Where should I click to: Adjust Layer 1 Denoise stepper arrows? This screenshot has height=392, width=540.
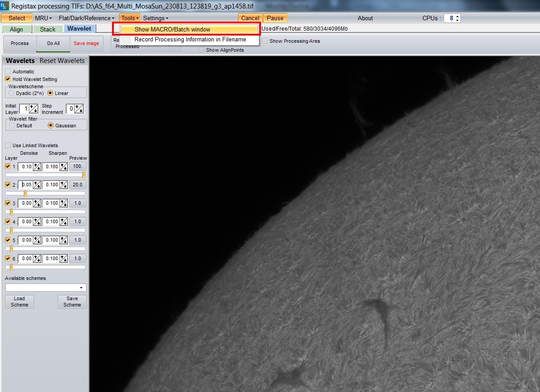[37, 167]
